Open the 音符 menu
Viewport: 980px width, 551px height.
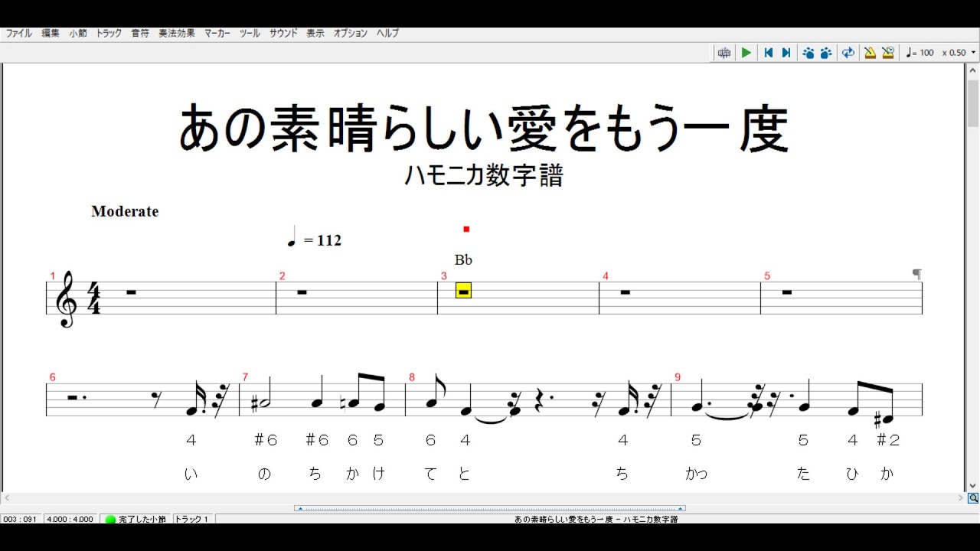coord(140,34)
